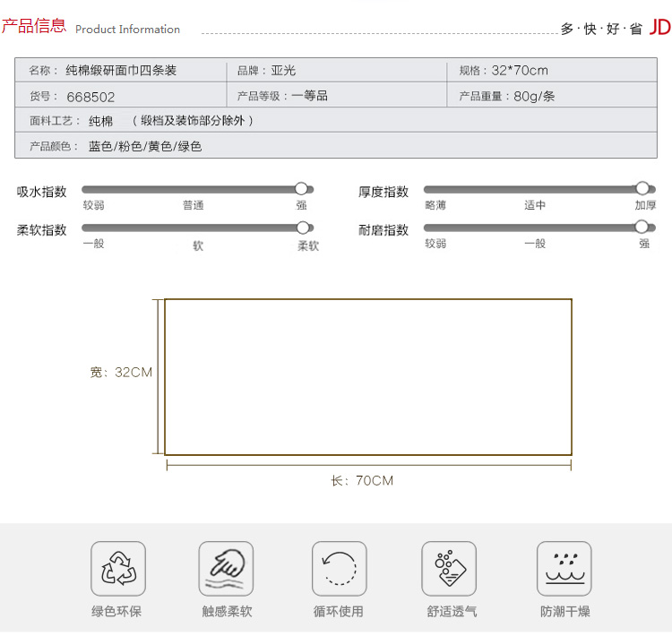The width and height of the screenshot is (672, 636).
Task: Click the 防潮干燥 caption
Action: [564, 611]
